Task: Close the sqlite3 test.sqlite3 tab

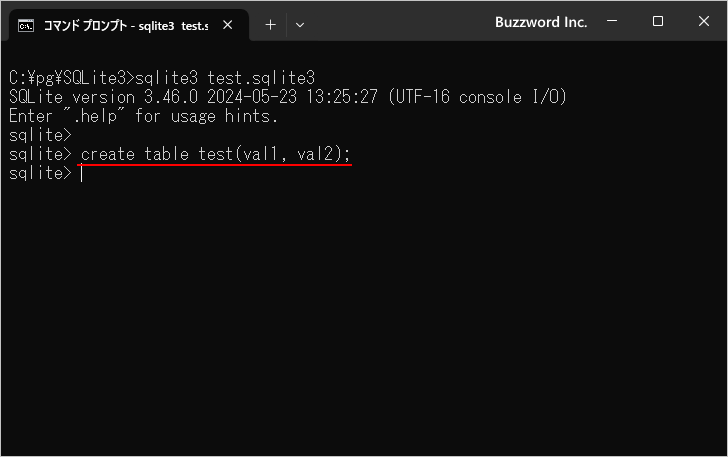Action: [230, 24]
